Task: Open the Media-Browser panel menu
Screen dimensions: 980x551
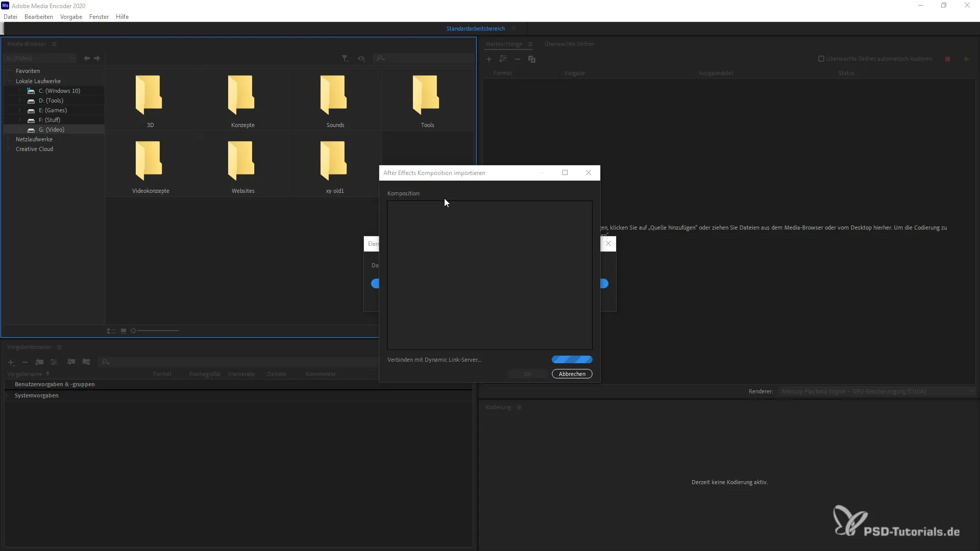Action: tap(54, 44)
